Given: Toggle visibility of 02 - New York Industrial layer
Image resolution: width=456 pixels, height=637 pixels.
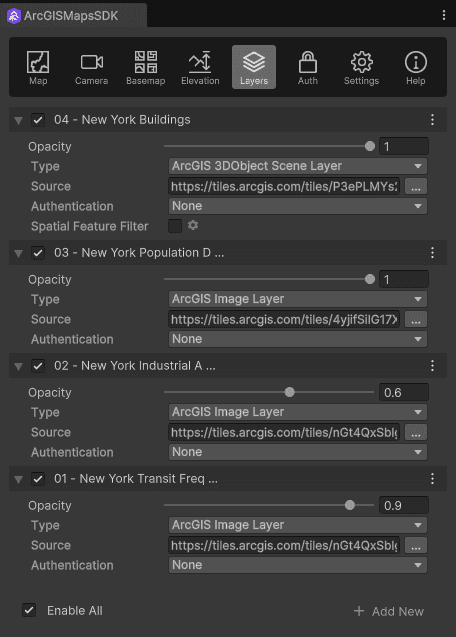Looking at the screenshot, I should pyautogui.click(x=38, y=366).
